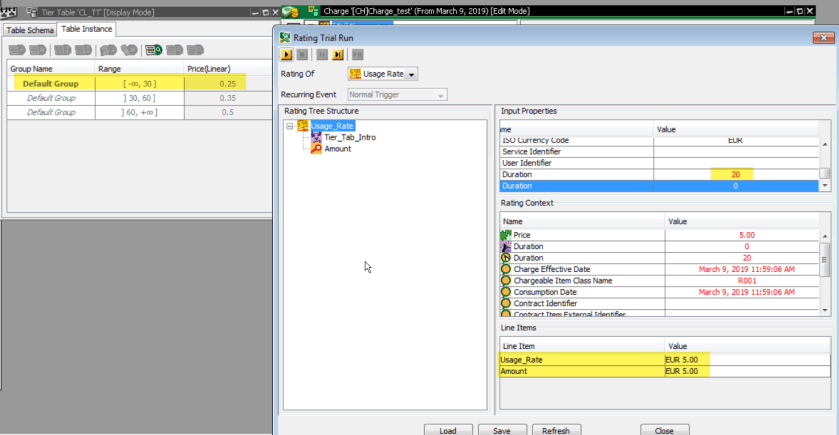Image resolution: width=839 pixels, height=435 pixels.
Task: Click the Charge Effective Date row icon
Action: pyautogui.click(x=506, y=269)
